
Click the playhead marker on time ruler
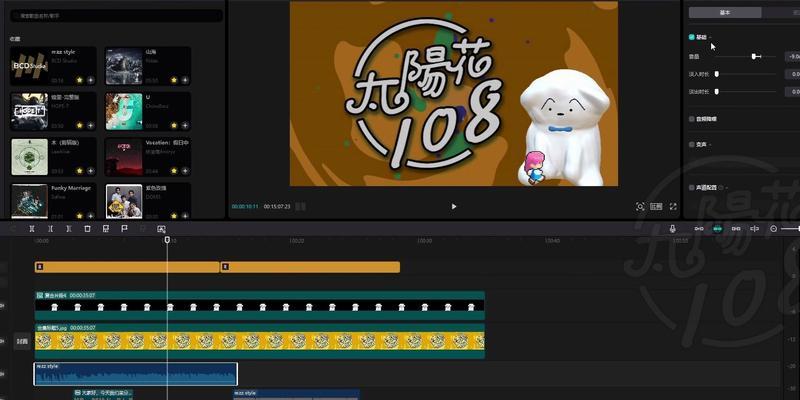coord(167,240)
